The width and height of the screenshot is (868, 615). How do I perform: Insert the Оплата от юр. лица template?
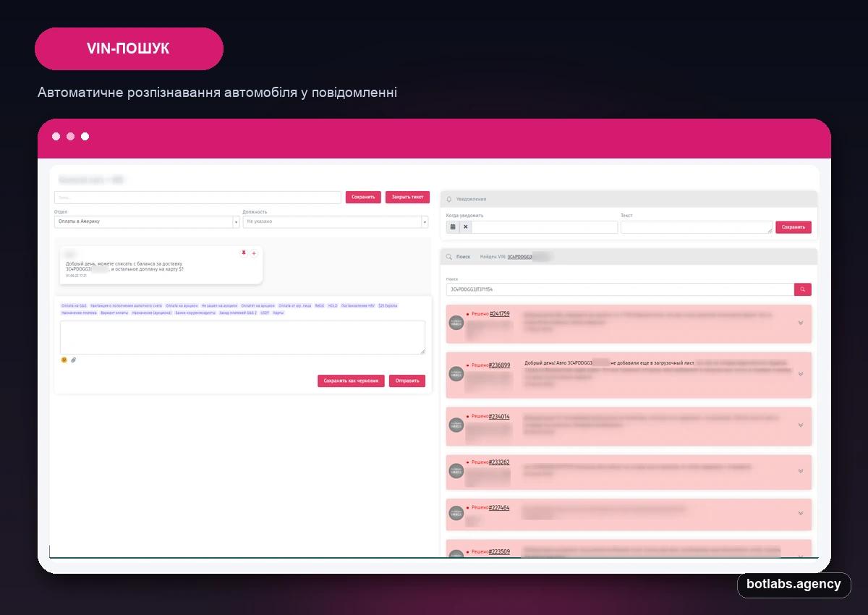[295, 305]
